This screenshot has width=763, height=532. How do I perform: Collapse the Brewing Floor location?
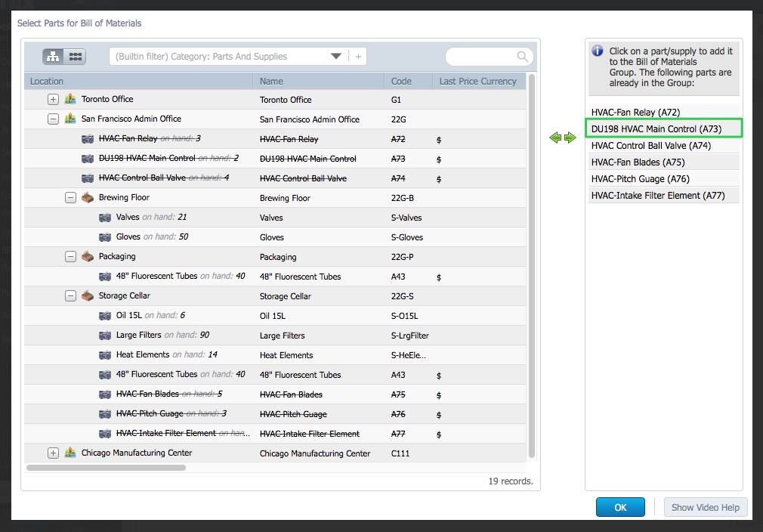pos(70,198)
